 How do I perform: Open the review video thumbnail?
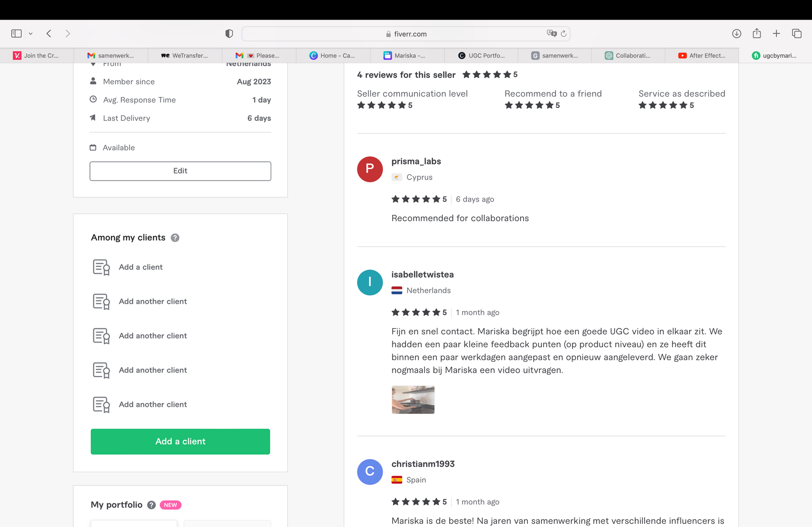pos(413,400)
